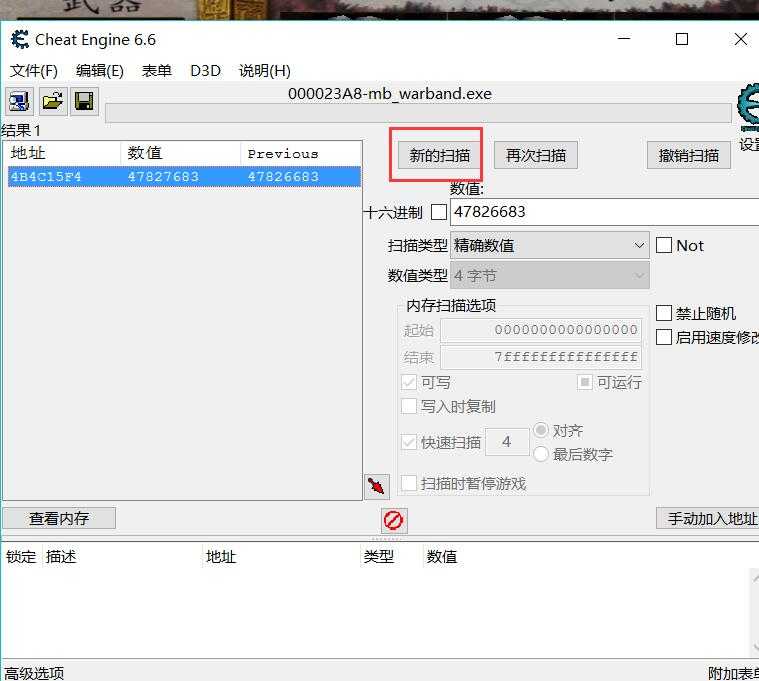Click the 锁定 column header in address table

pos(21,557)
